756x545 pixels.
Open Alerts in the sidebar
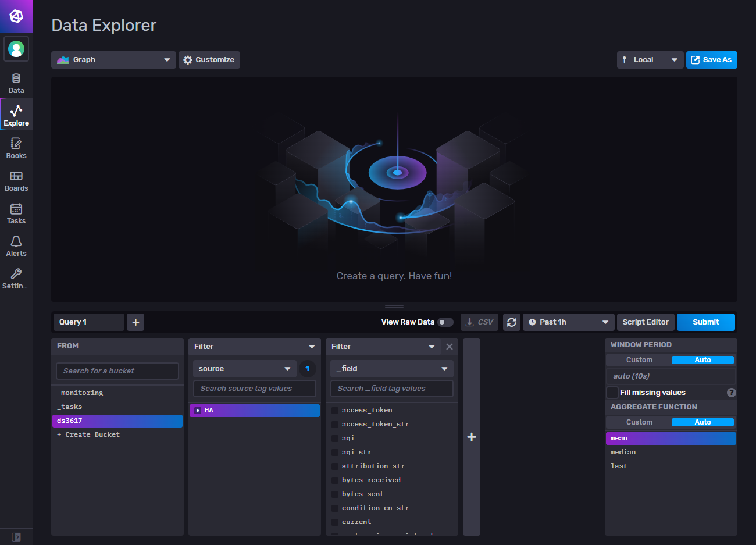point(16,246)
